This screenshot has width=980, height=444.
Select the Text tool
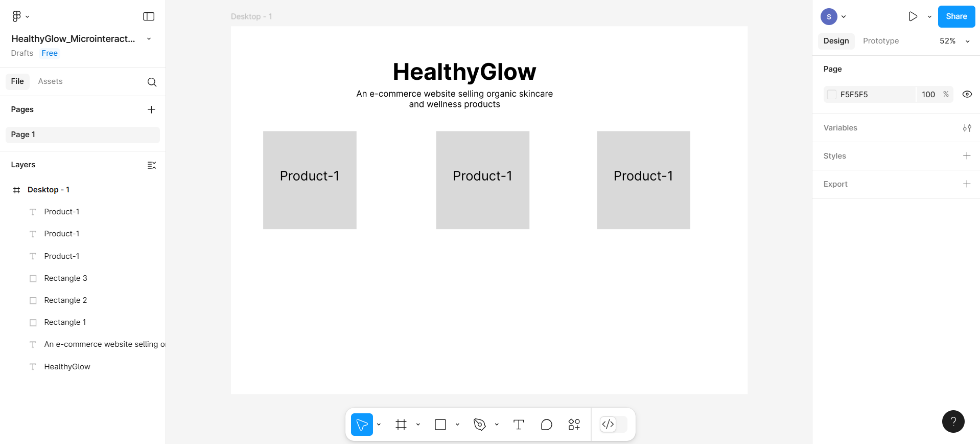pos(519,425)
